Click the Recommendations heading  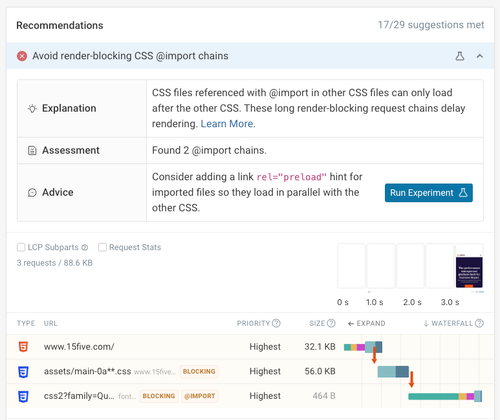[60, 25]
